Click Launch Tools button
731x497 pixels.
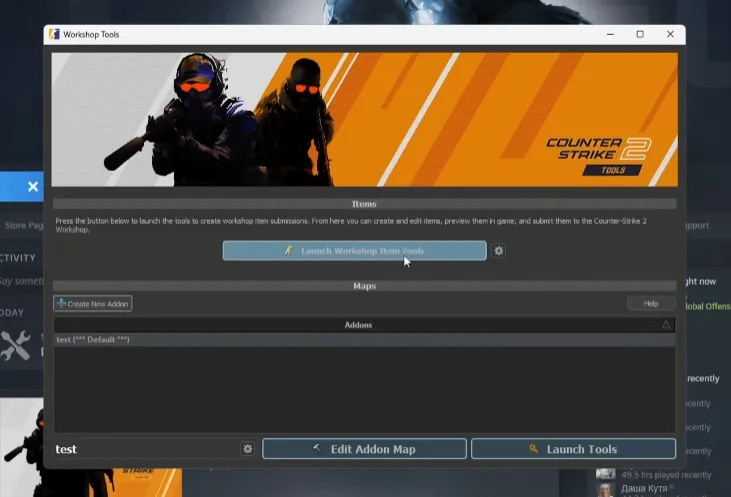coord(573,449)
